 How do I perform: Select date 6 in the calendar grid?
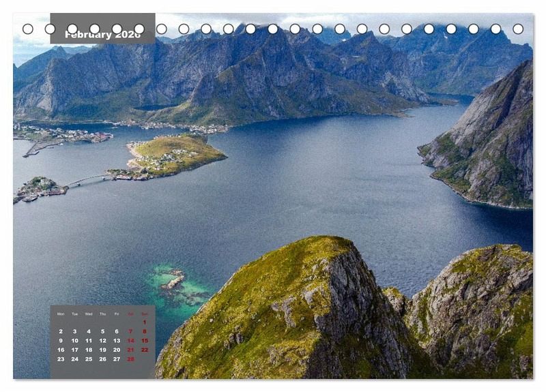[x=117, y=331]
